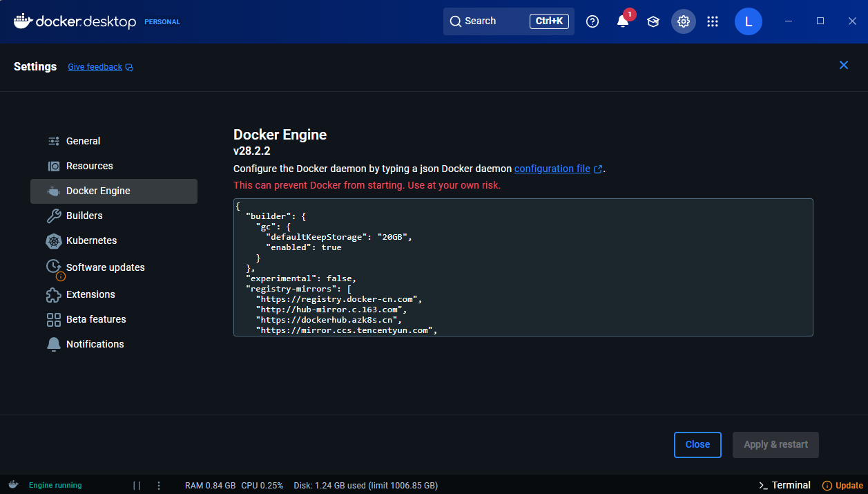Image resolution: width=868 pixels, height=494 pixels.
Task: Open the Software updates settings tab
Action: (114, 267)
